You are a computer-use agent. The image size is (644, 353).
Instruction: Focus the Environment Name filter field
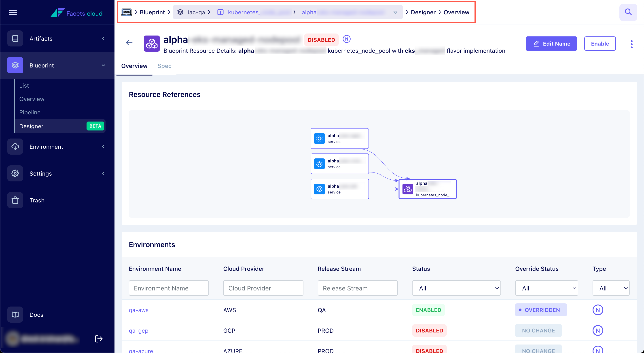point(169,288)
